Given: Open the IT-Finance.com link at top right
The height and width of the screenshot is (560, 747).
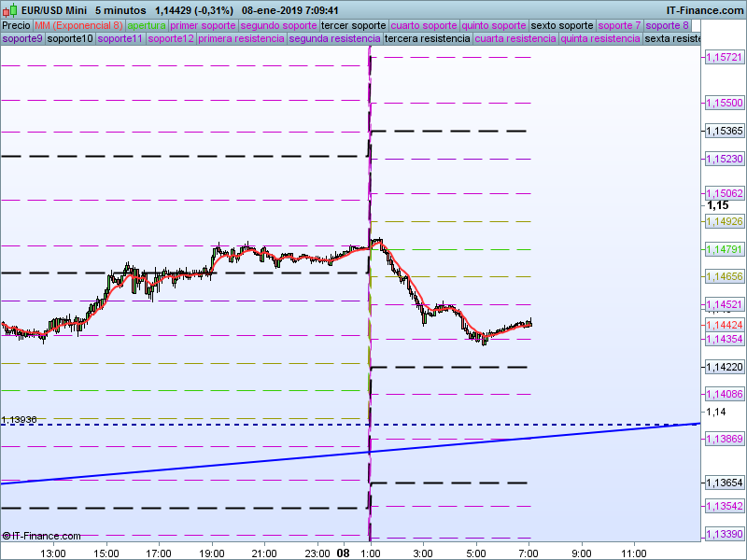Looking at the screenshot, I should pos(704,10).
